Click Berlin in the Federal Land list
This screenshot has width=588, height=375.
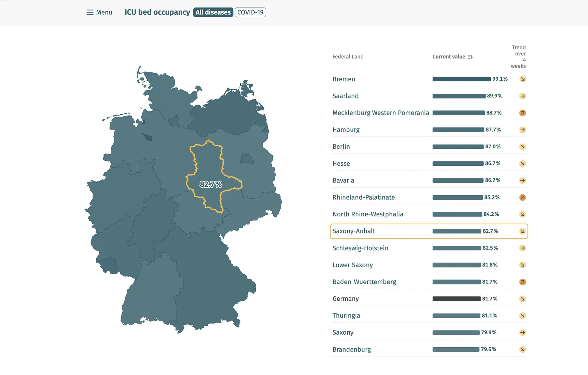(x=341, y=146)
